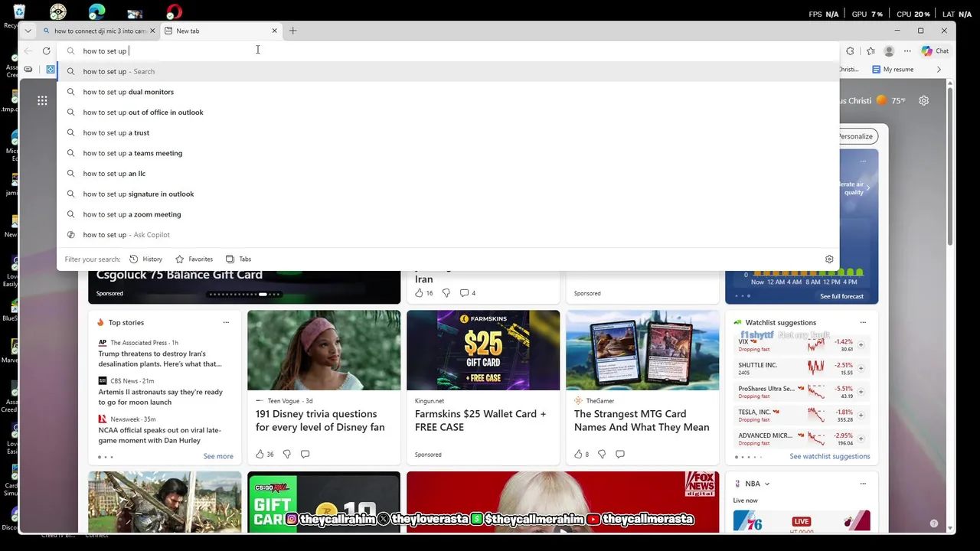Select suggestion 'signature in outlook'
The width and height of the screenshot is (980, 551).
[x=448, y=194]
